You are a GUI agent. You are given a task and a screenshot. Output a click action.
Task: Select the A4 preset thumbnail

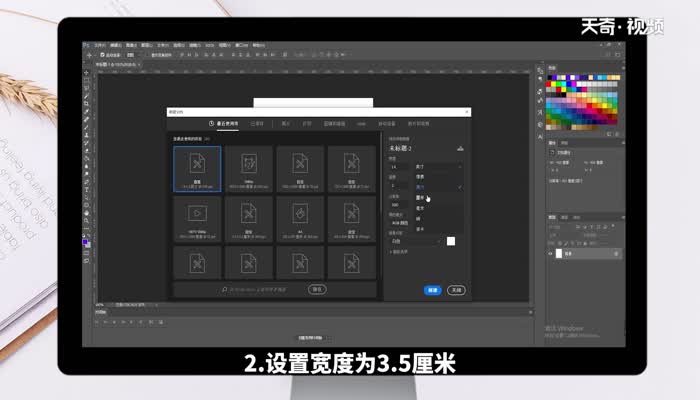[300, 219]
